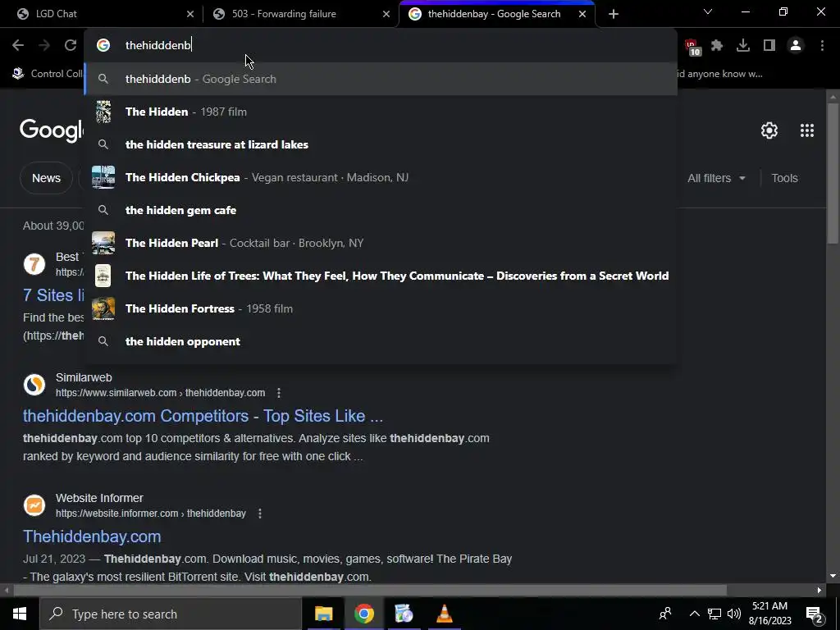Open the notification center
This screenshot has height=630, width=840.
click(x=815, y=614)
